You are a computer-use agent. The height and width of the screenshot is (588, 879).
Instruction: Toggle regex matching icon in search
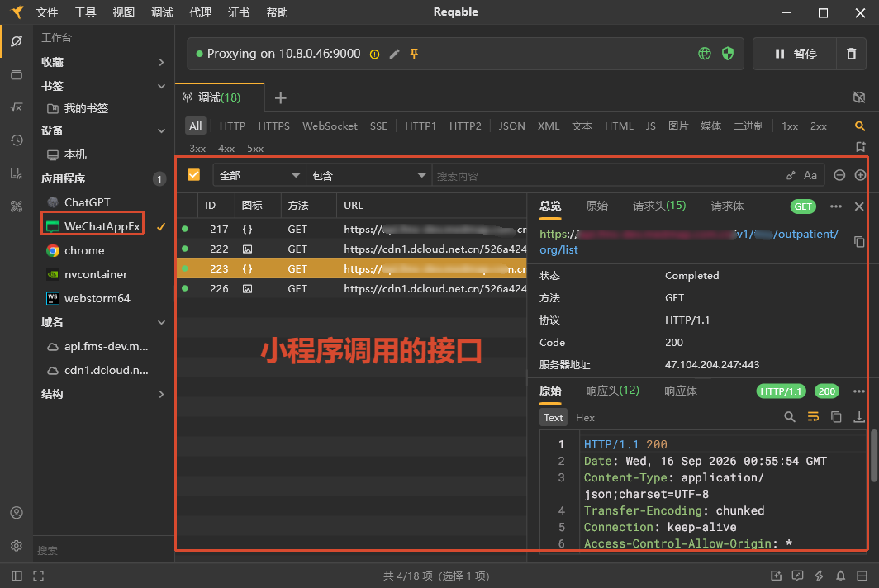click(791, 176)
